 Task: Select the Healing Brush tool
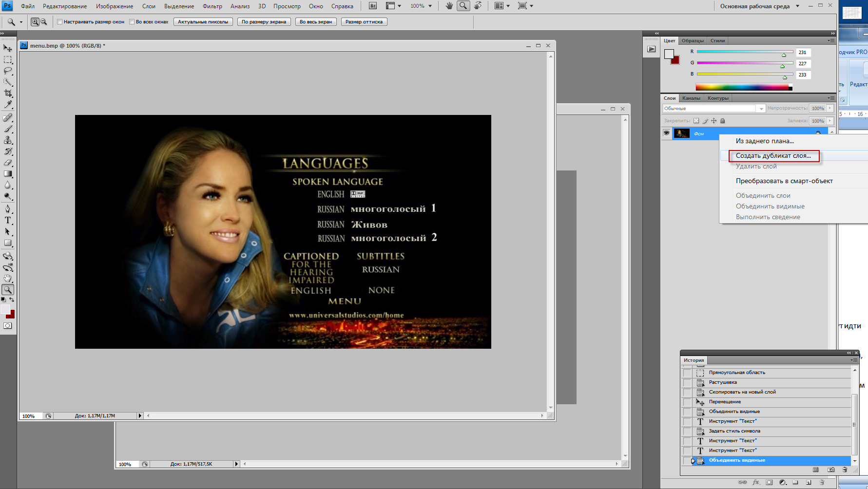click(8, 117)
